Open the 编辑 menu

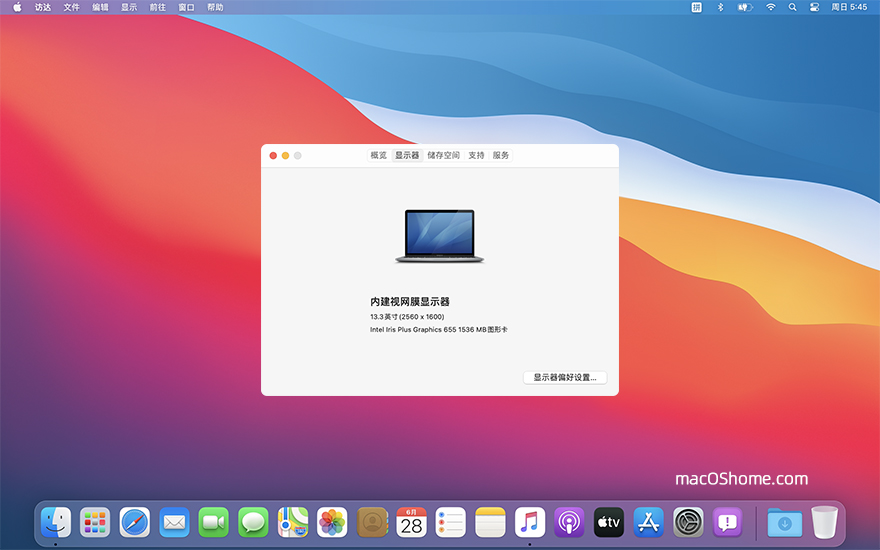(100, 7)
